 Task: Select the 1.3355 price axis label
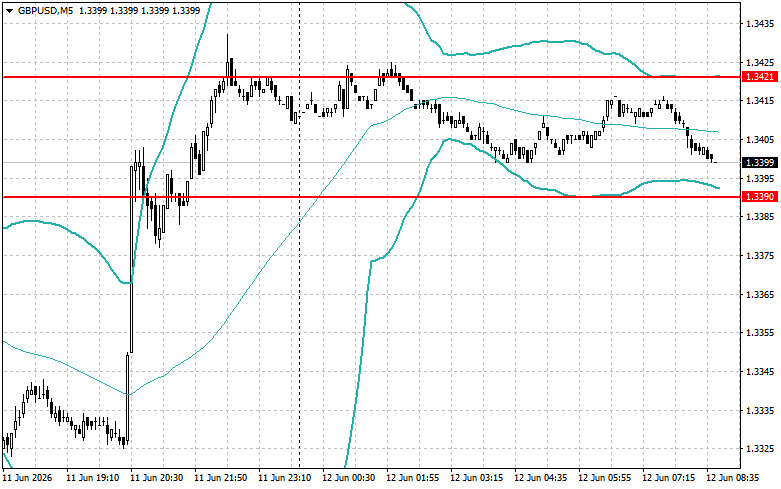(760, 333)
